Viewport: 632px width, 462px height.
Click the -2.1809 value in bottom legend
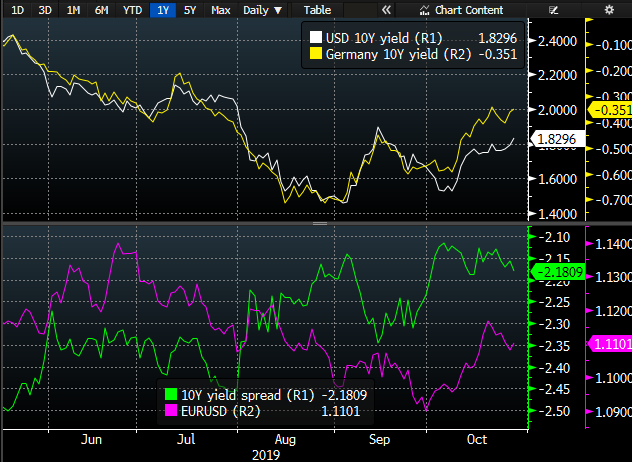pos(344,395)
